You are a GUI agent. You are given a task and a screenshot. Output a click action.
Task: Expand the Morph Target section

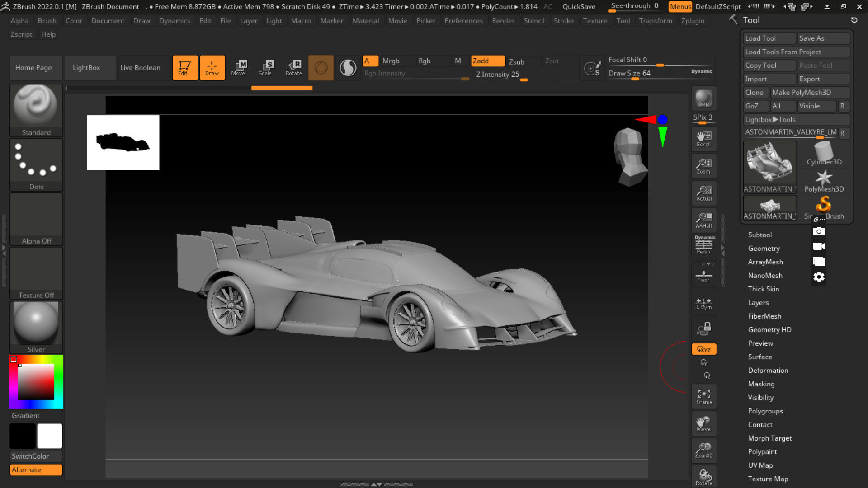(x=769, y=438)
